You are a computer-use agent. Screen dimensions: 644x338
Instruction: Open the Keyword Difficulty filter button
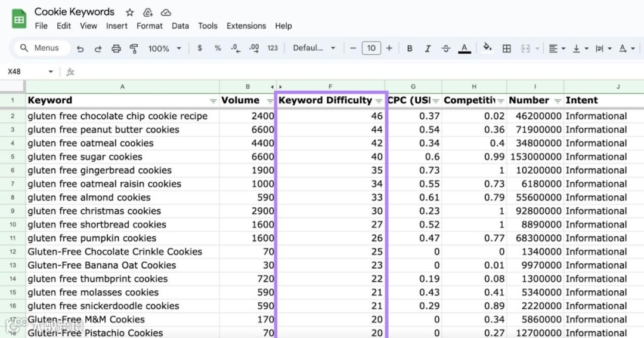pyautogui.click(x=379, y=101)
